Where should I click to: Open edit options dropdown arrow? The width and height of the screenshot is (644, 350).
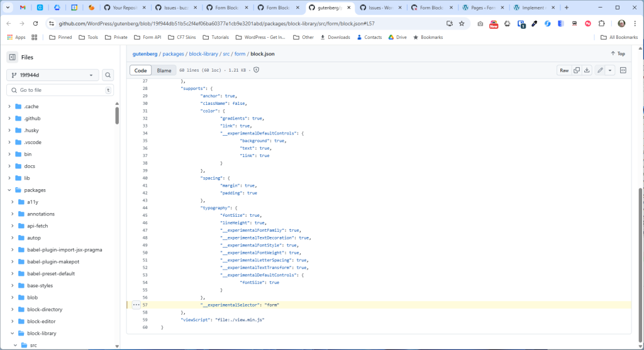(610, 70)
